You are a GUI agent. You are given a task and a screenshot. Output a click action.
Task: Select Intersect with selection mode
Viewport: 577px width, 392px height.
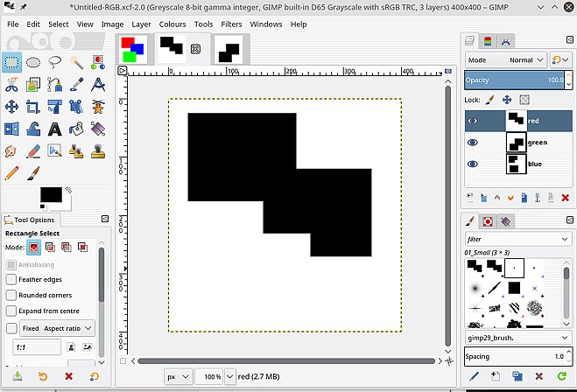coord(82,247)
